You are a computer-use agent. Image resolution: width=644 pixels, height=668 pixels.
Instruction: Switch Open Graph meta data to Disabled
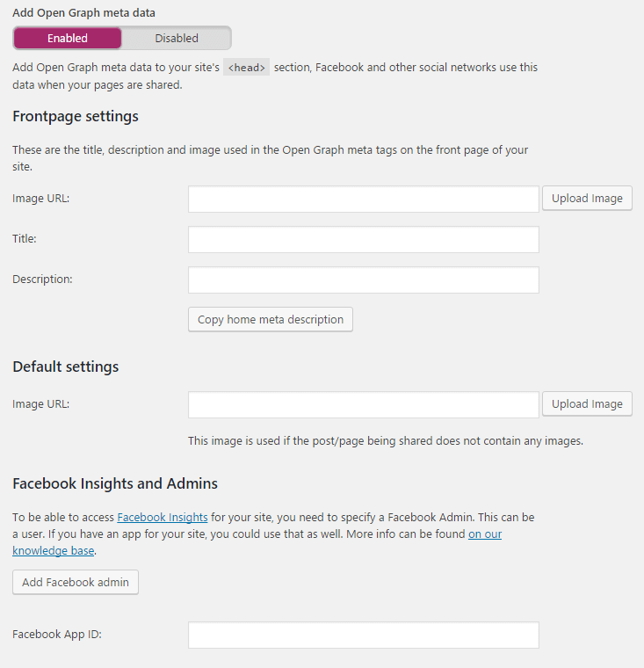coord(177,39)
